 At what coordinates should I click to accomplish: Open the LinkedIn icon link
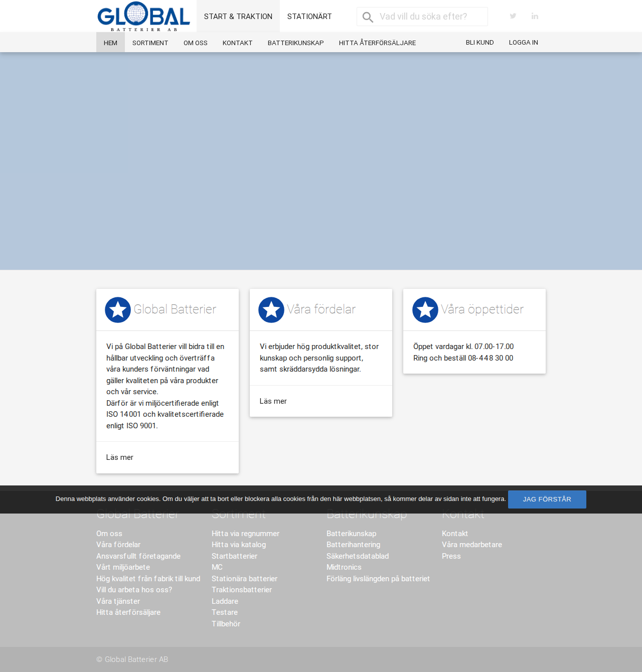535,16
